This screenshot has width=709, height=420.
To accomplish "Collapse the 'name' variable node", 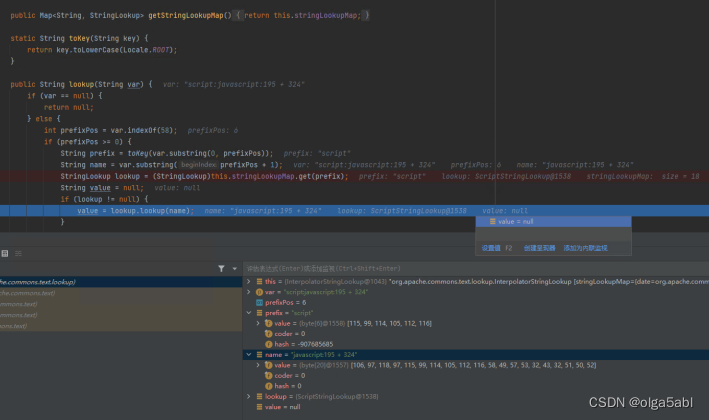I will click(x=249, y=354).
